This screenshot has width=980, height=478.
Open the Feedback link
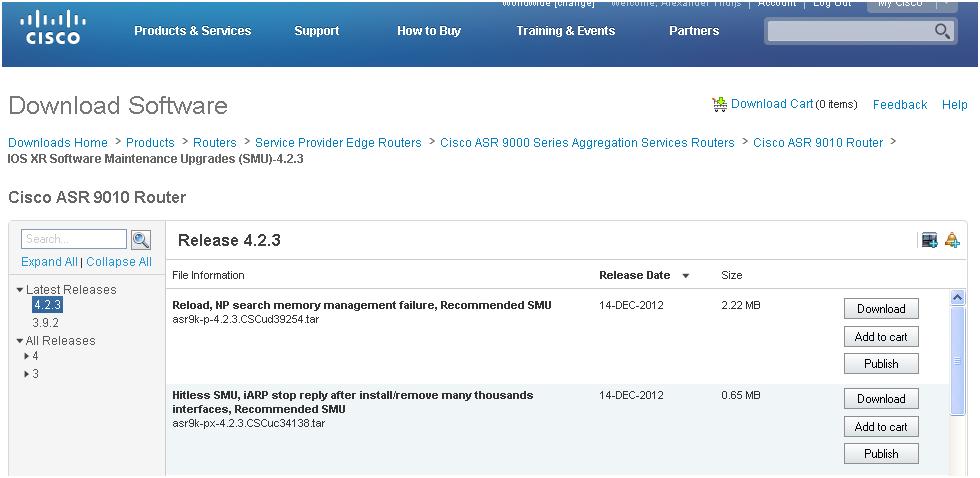tap(900, 104)
